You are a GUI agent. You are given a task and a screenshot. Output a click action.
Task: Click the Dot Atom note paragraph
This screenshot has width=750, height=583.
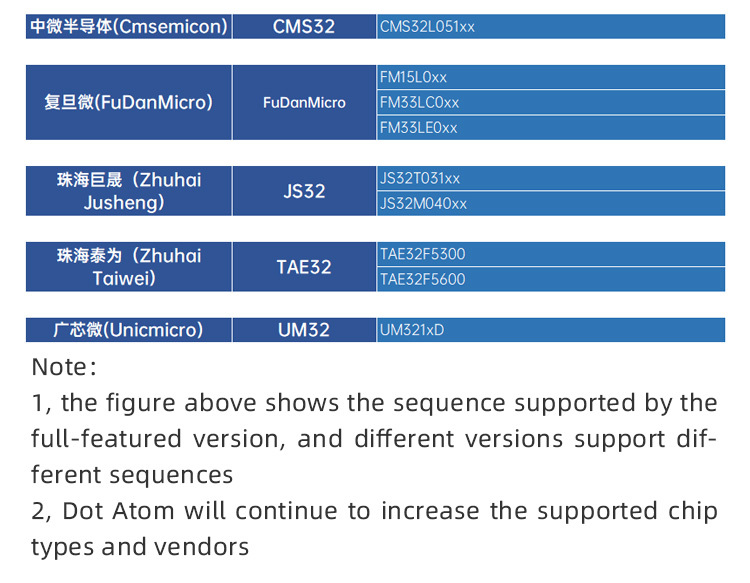pyautogui.click(x=375, y=529)
